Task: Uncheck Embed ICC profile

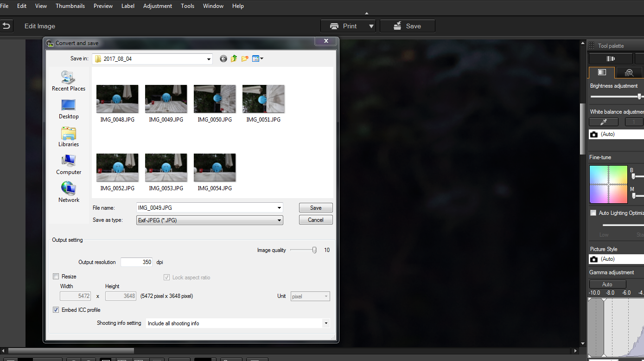Action: point(56,310)
